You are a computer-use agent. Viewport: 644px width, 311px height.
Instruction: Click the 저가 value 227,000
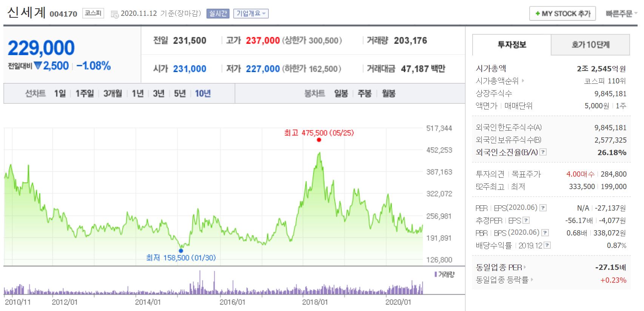click(x=263, y=69)
